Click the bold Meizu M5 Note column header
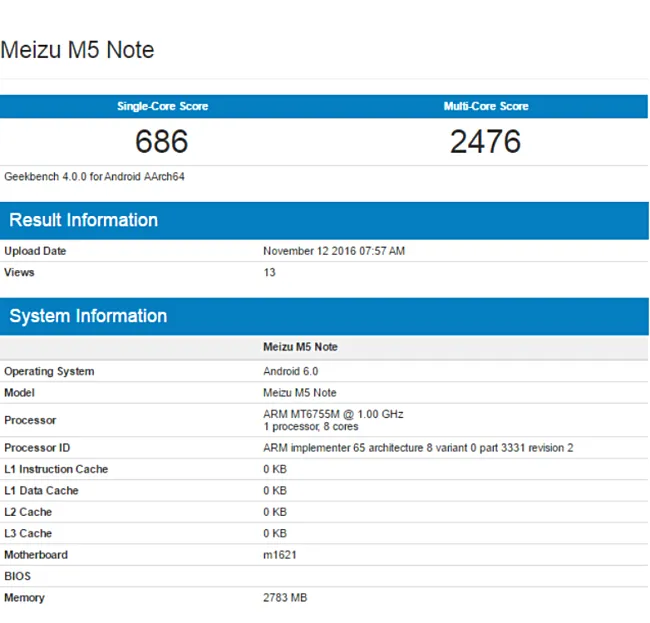The height and width of the screenshot is (623, 650). pyautogui.click(x=300, y=347)
